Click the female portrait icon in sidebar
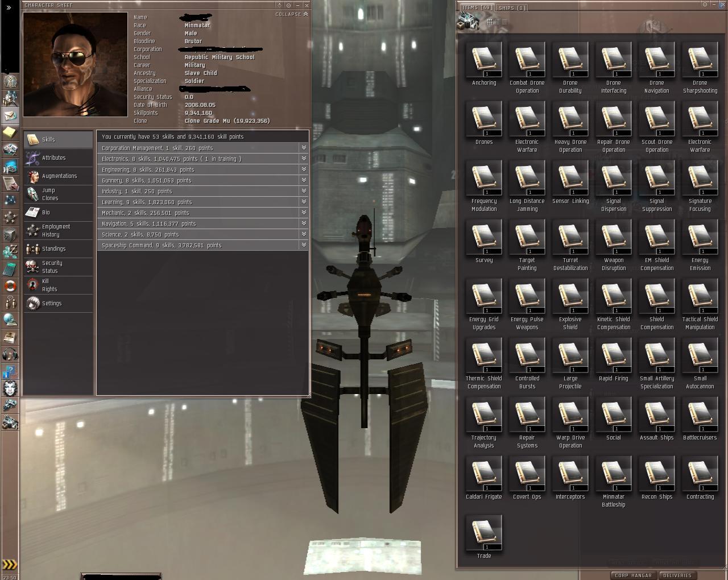Viewport: 728px width, 580px height. pos(10,388)
